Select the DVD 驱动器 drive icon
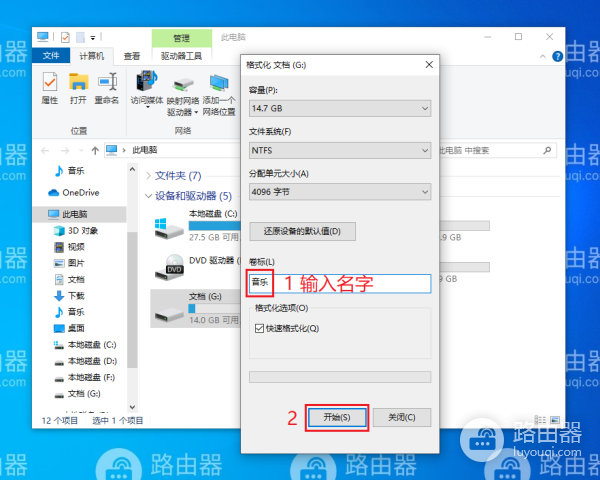 point(170,267)
